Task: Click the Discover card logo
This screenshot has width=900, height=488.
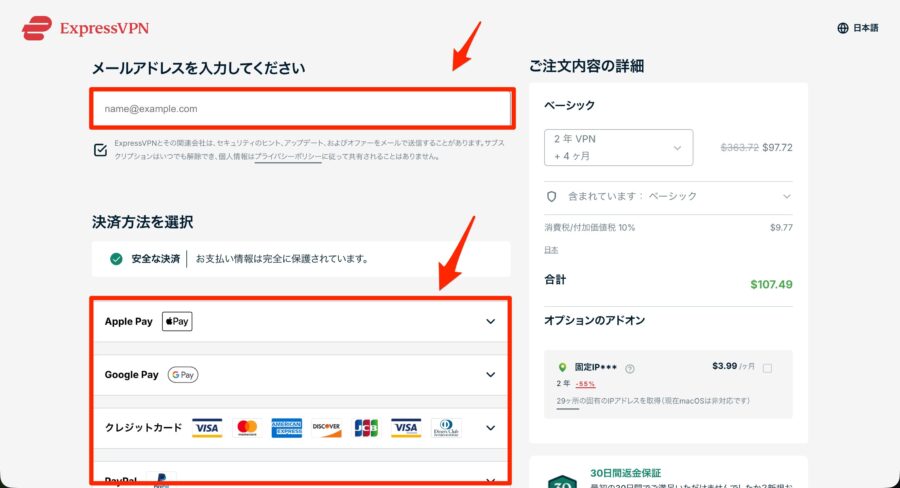Action: point(326,428)
